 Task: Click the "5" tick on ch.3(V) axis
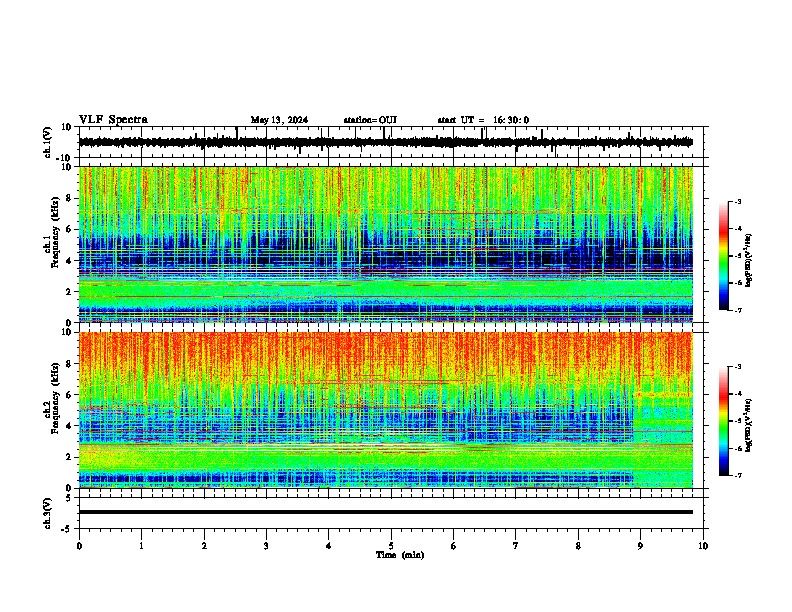pos(70,498)
